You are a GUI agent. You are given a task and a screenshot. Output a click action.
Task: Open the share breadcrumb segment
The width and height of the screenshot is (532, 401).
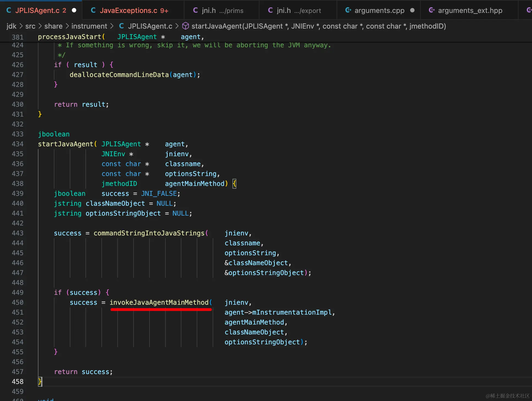click(x=53, y=26)
